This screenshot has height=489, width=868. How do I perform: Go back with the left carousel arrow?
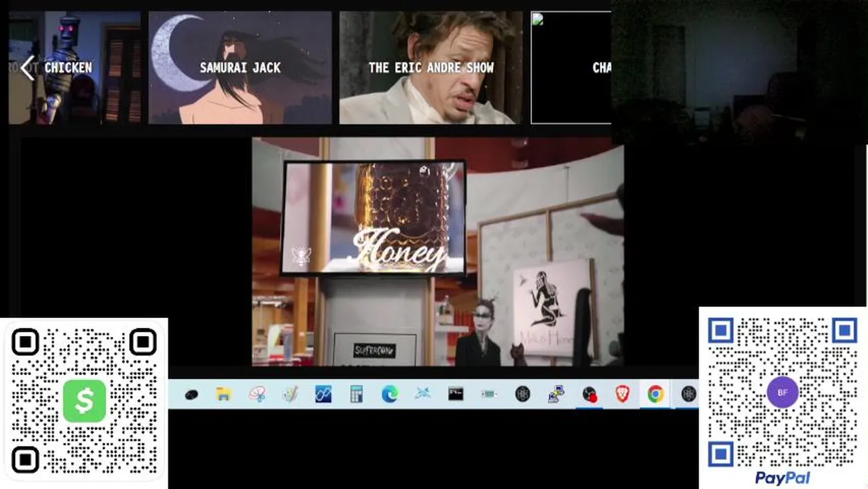(x=27, y=68)
